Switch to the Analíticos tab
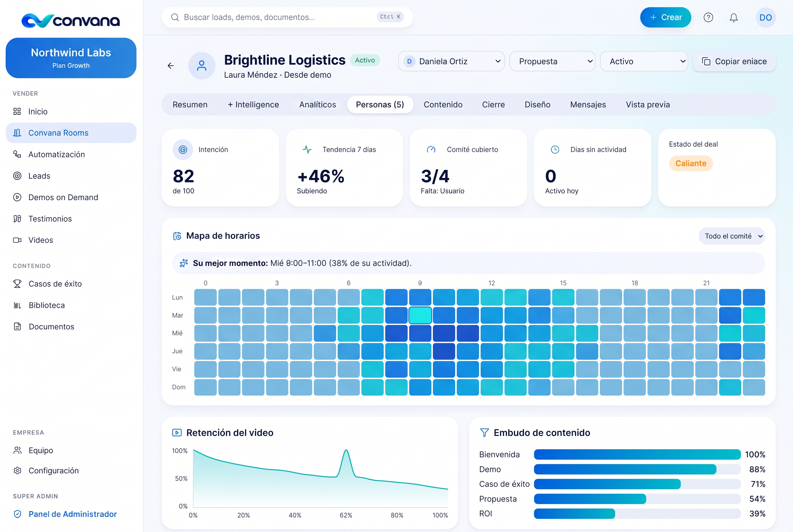 tap(317, 104)
